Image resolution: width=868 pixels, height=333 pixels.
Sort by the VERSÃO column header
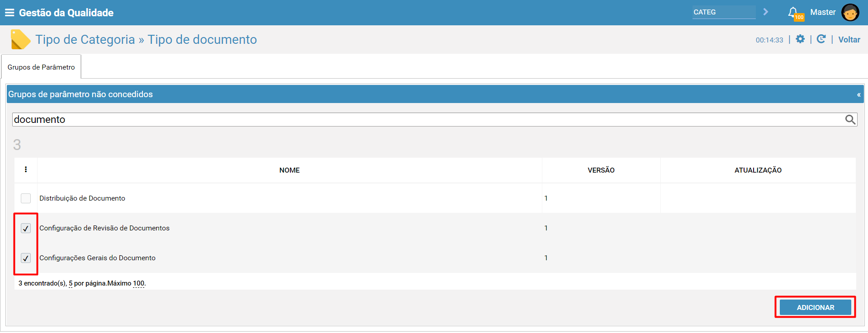tap(601, 170)
